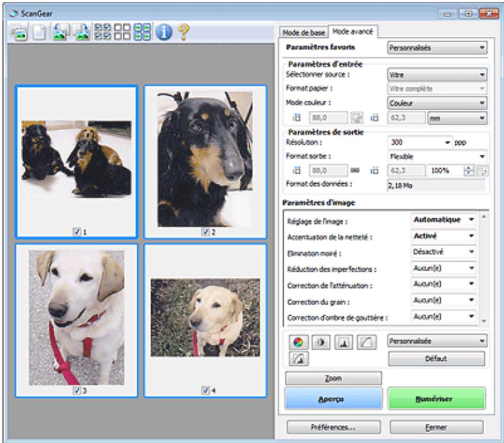
Task: Open Correction du grain dropdown
Action: coord(444,300)
